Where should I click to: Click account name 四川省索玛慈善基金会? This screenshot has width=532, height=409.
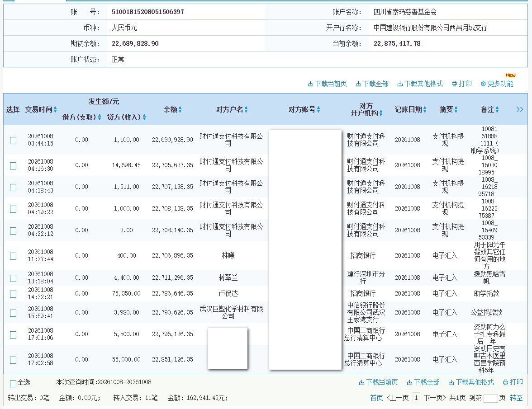pyautogui.click(x=405, y=12)
